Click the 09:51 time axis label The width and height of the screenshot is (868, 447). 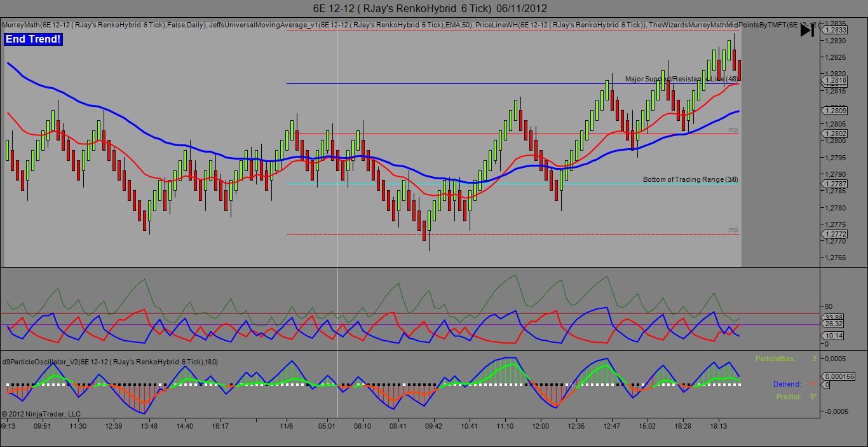click(42, 427)
